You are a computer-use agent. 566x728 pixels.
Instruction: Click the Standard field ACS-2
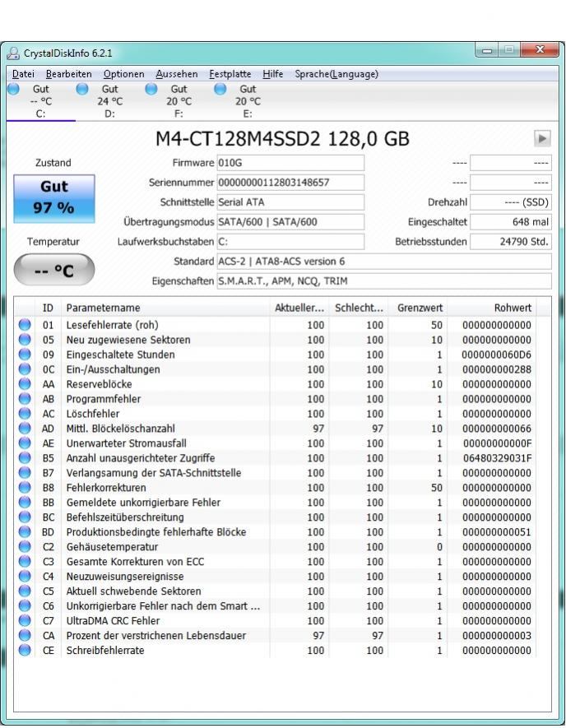384,262
